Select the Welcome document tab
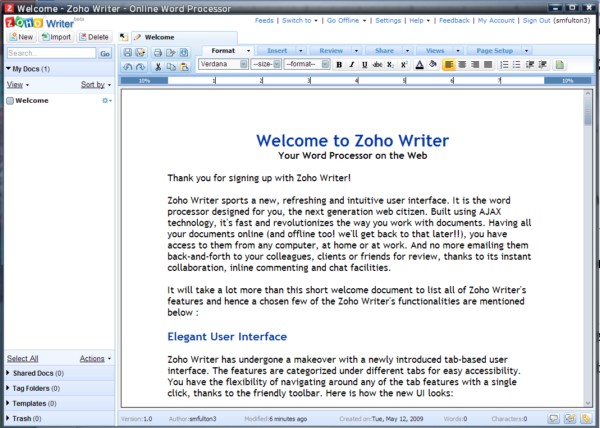The width and height of the screenshot is (600, 428). click(x=184, y=37)
